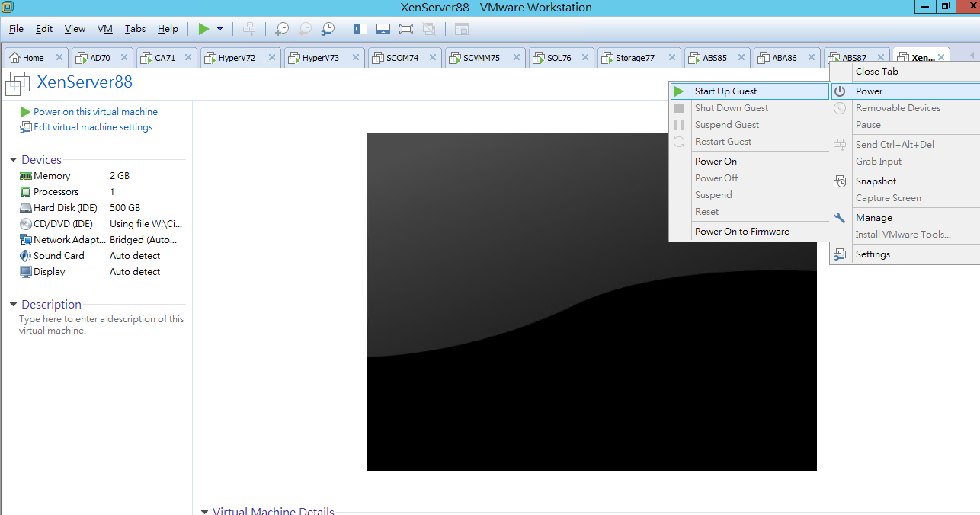Screen dimensions: 980x515
Task: Select the Network Adapter device
Action: click(x=101, y=240)
